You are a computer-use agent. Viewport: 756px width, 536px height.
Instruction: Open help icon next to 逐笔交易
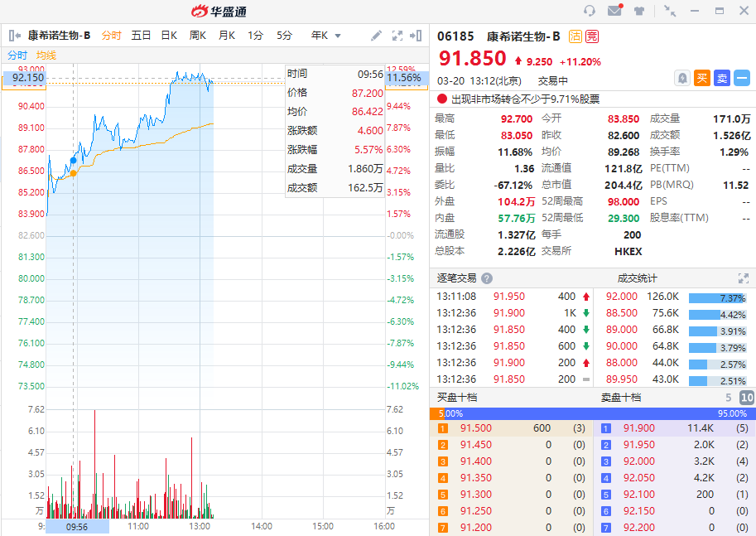487,278
